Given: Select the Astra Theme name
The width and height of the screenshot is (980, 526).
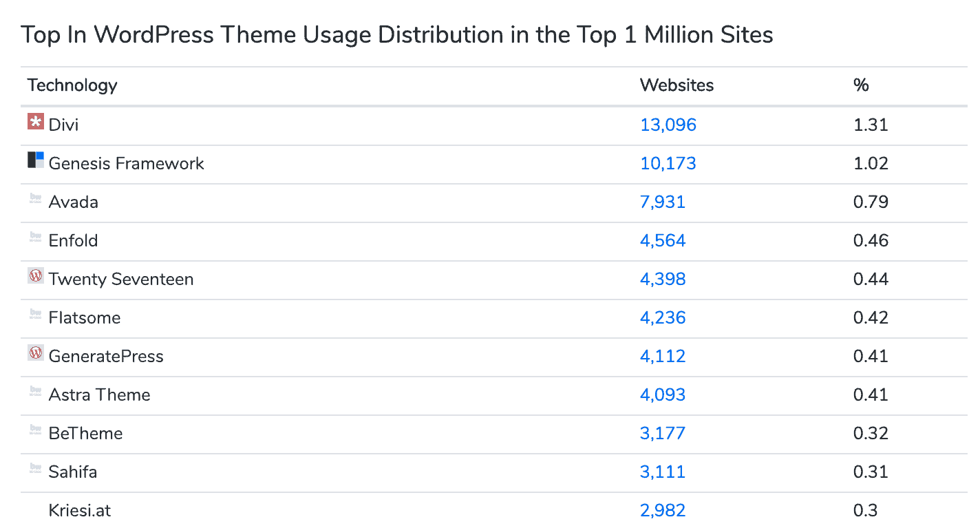Looking at the screenshot, I should 100,394.
